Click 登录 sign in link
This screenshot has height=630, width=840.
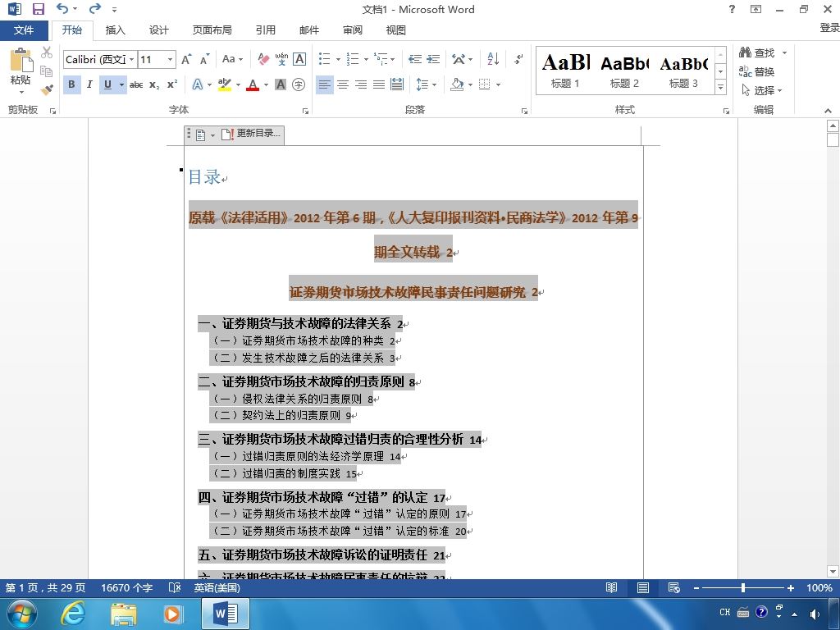click(x=829, y=27)
